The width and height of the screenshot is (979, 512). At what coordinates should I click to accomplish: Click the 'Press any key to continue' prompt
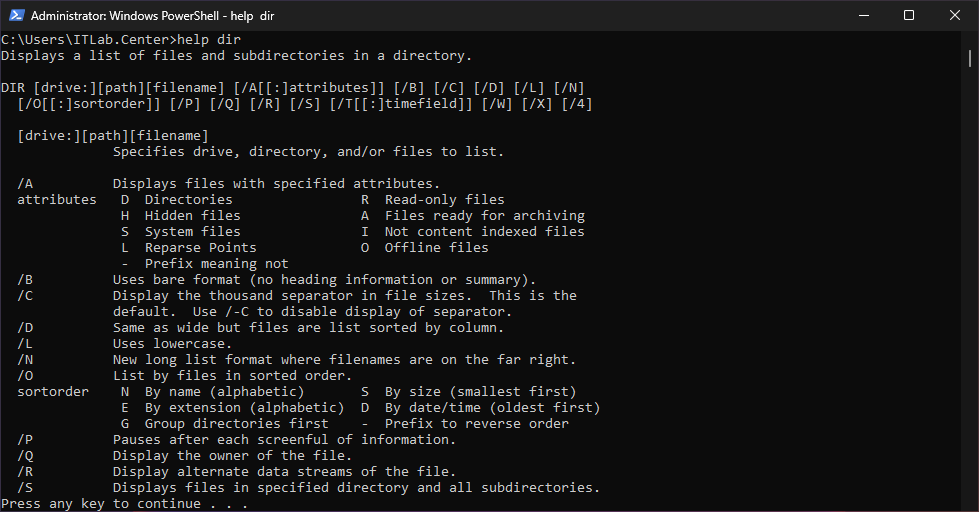click(124, 504)
